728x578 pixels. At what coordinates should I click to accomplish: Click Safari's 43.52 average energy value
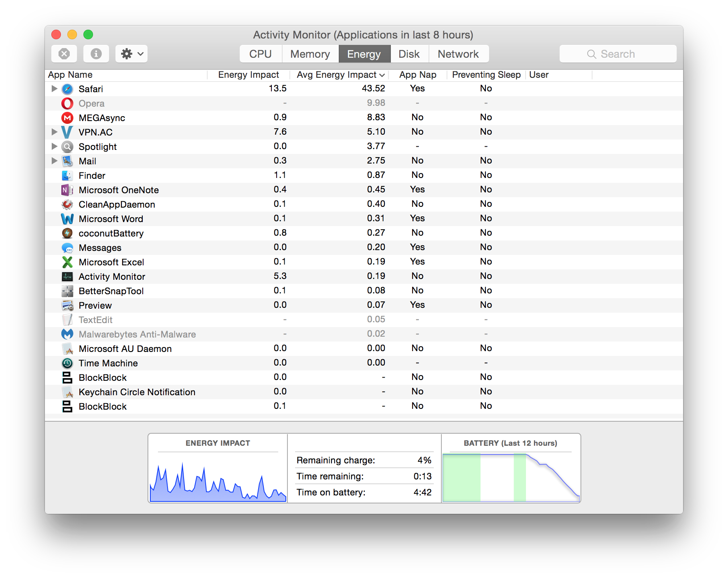[374, 88]
